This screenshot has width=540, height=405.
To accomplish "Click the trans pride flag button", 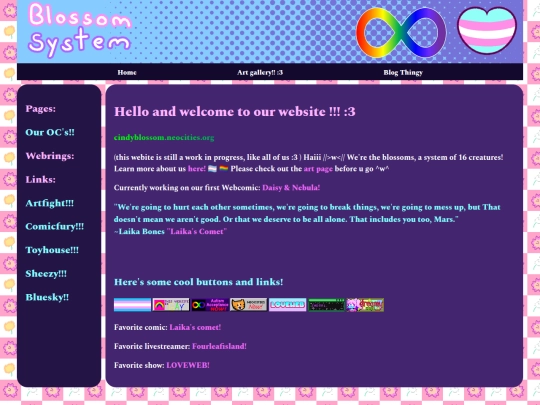I will coord(133,305).
